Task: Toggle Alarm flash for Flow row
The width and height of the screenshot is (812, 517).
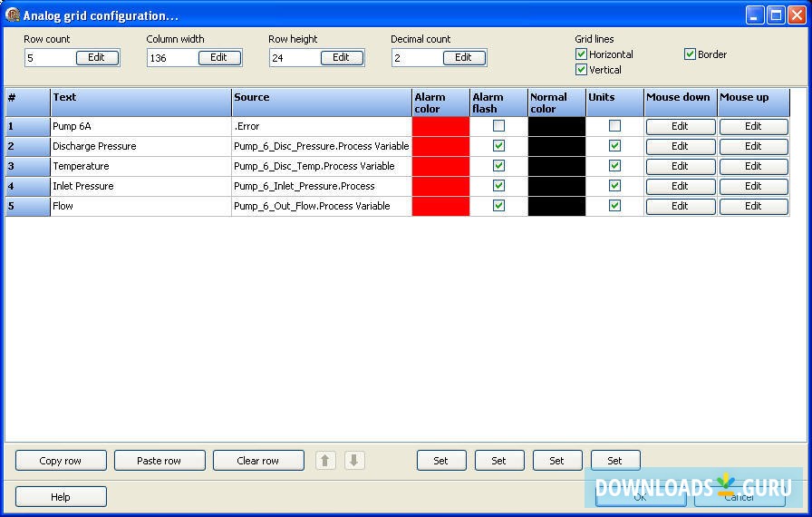Action: [498, 206]
